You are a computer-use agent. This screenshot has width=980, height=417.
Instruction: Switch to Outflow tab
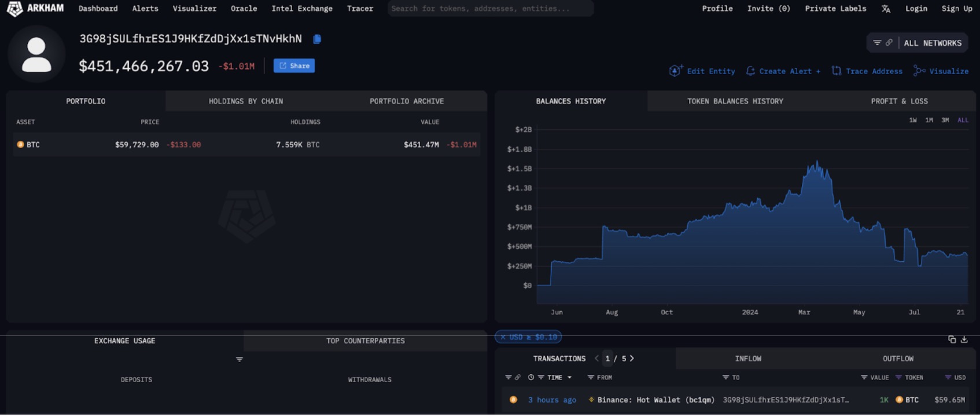click(898, 359)
